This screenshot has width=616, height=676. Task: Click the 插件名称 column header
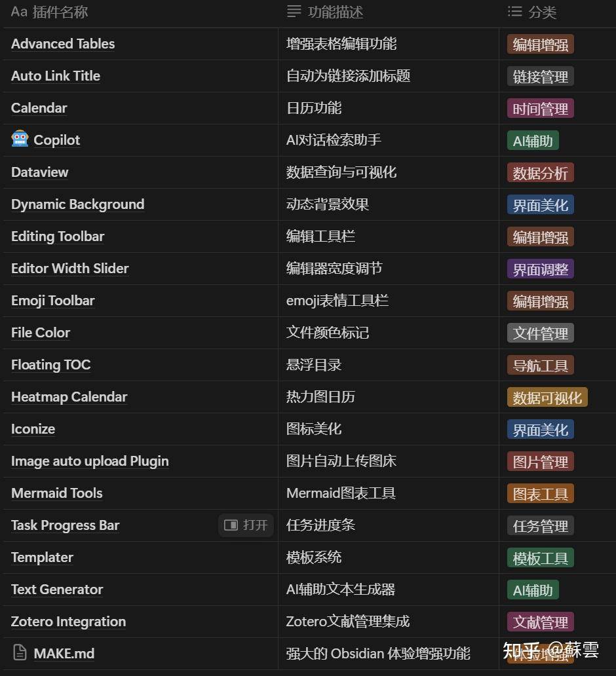coord(50,12)
